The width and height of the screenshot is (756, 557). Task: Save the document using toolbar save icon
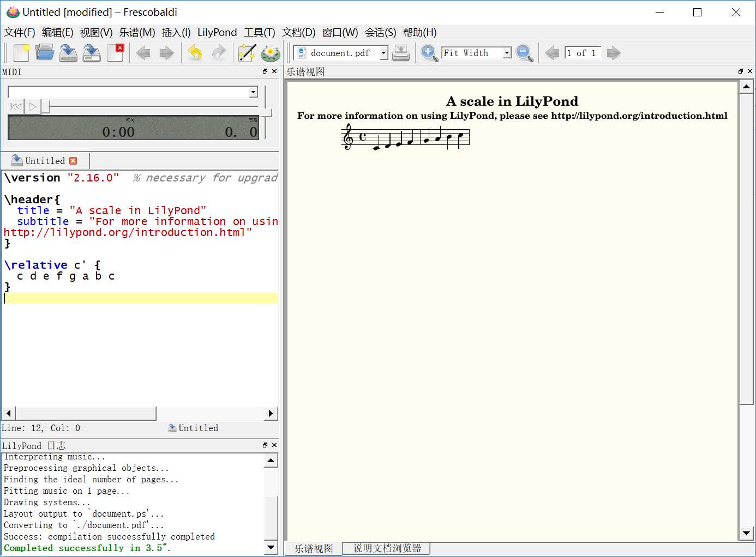pyautogui.click(x=68, y=53)
